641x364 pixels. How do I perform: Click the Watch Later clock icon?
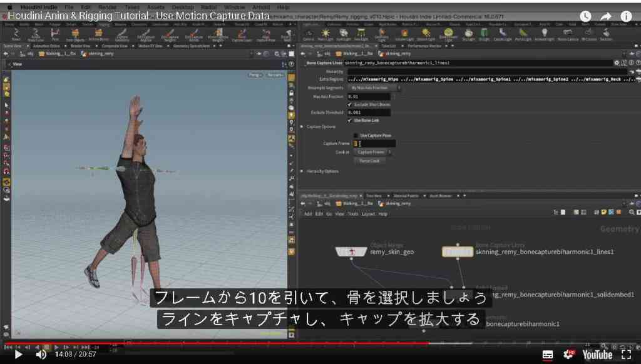click(585, 16)
